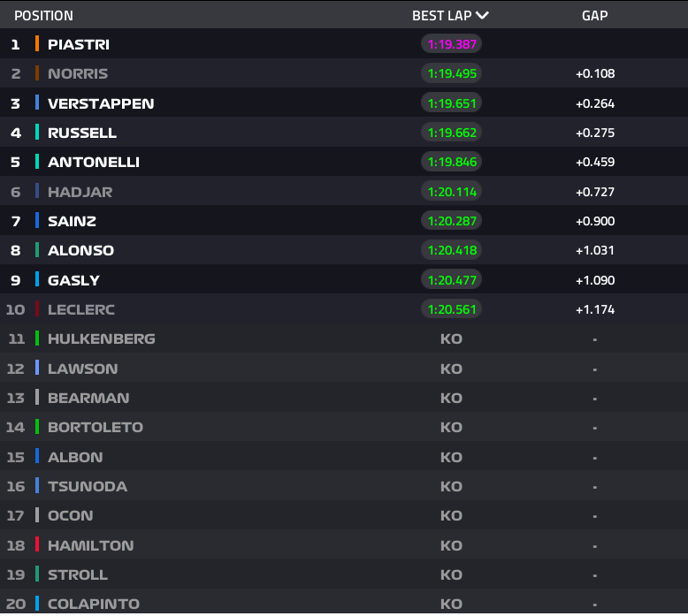Click Piastri's orange team color bar

coord(37,43)
